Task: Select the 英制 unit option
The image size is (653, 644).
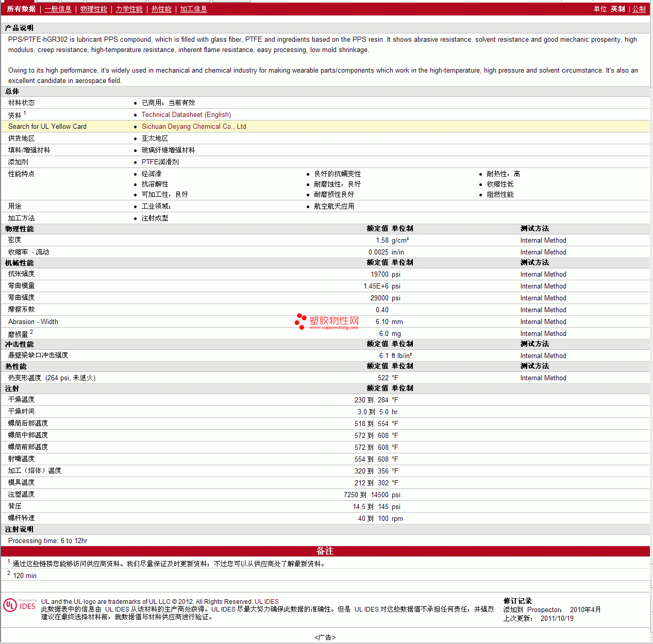Action: [618, 9]
